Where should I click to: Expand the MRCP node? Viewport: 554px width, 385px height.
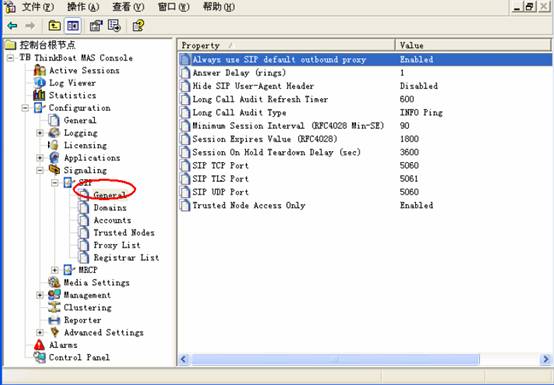coord(55,270)
